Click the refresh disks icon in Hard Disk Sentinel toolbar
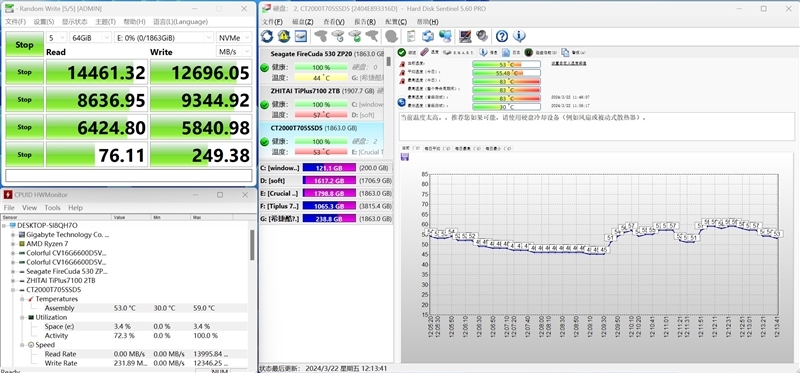The image size is (800, 373). pos(267,36)
